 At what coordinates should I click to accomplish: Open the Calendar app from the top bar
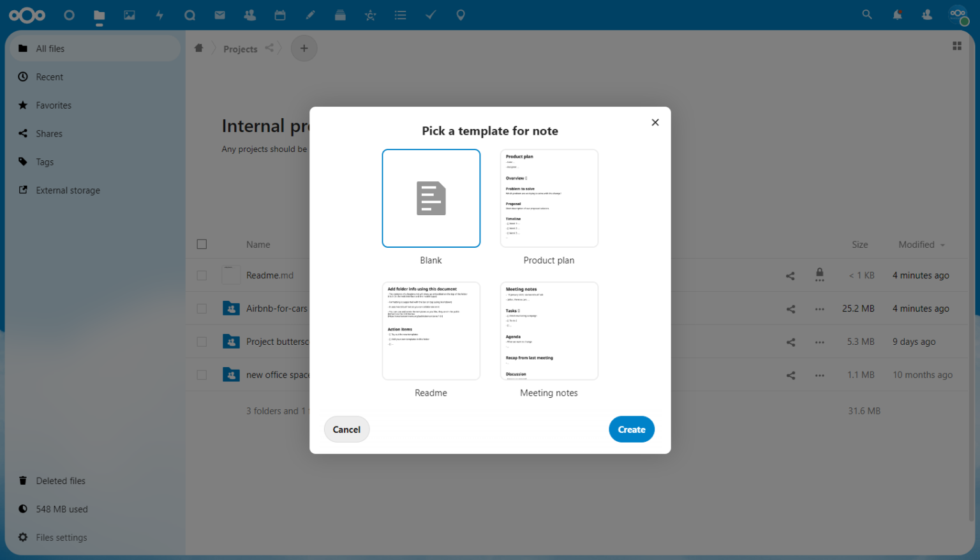tap(279, 15)
